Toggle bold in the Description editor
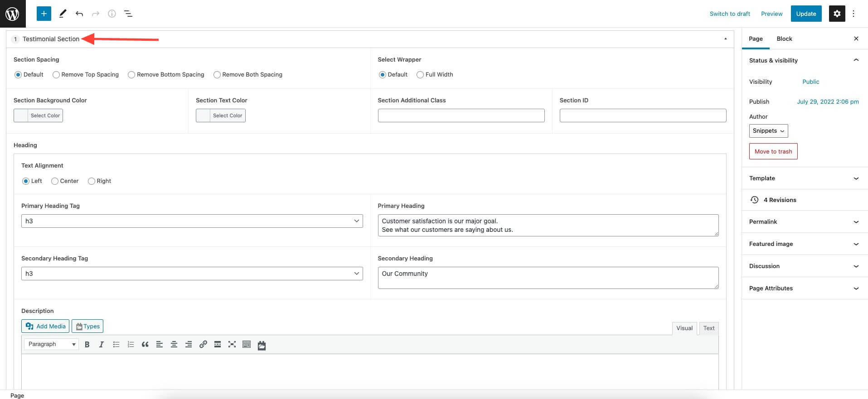 [x=87, y=345]
